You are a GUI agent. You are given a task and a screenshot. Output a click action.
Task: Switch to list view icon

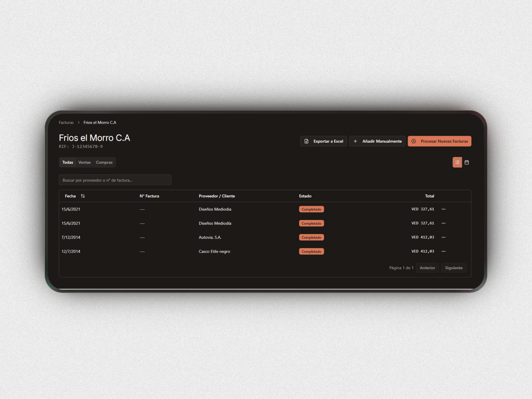tap(457, 162)
